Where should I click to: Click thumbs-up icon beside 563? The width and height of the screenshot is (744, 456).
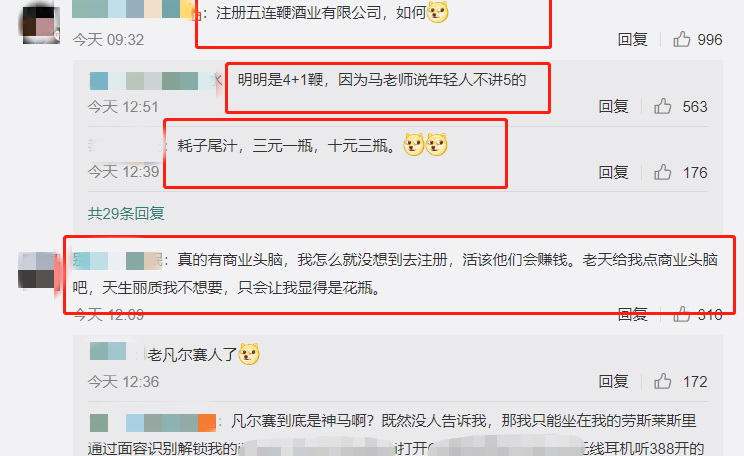662,106
